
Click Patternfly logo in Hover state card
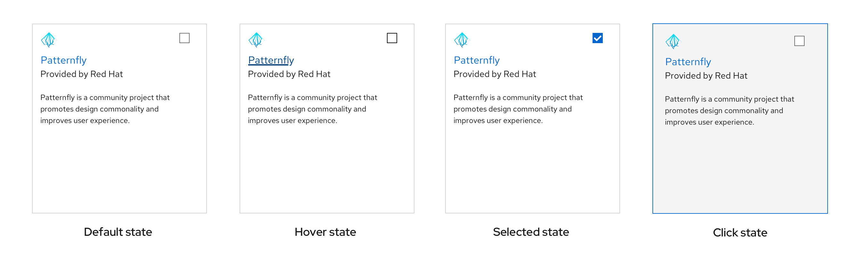257,40
